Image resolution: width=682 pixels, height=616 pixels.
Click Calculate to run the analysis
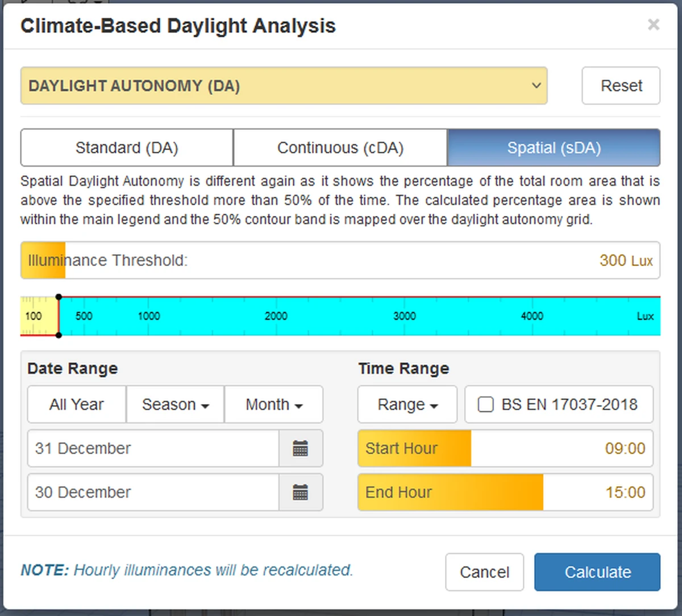click(597, 572)
